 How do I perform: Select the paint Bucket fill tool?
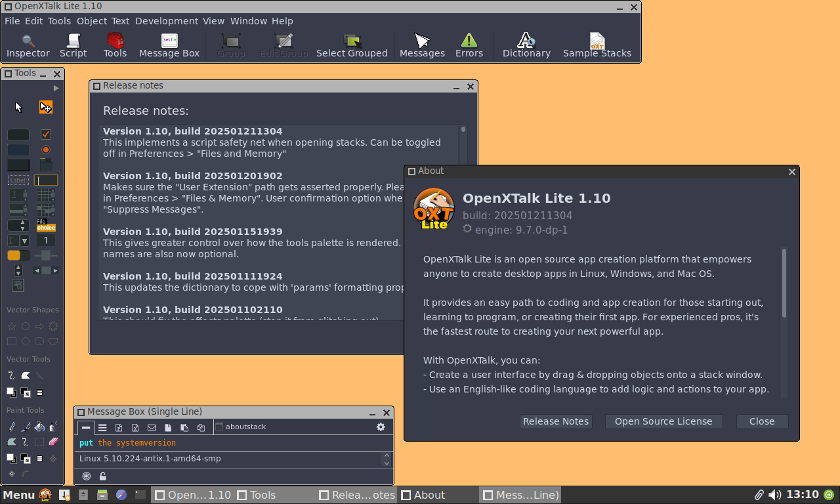[39, 427]
